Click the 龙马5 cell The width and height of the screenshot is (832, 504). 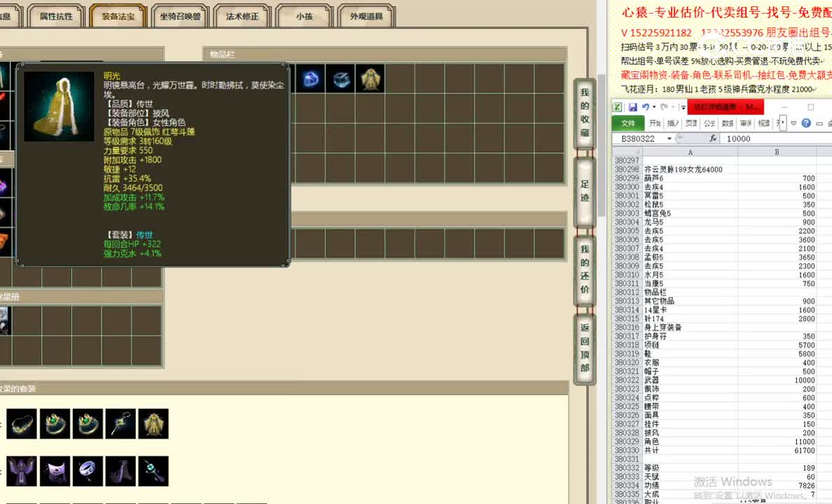click(x=690, y=223)
